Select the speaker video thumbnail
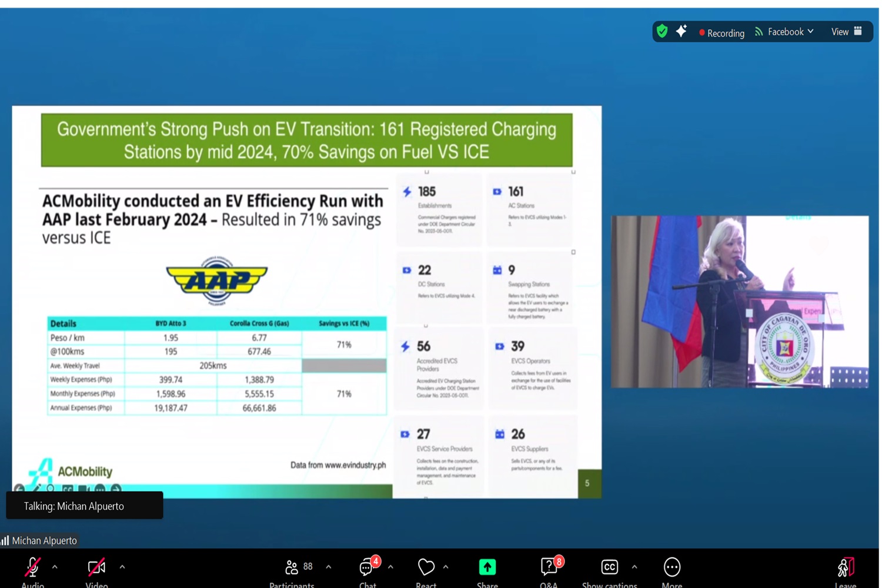This screenshot has height=588, width=882. coord(740,302)
